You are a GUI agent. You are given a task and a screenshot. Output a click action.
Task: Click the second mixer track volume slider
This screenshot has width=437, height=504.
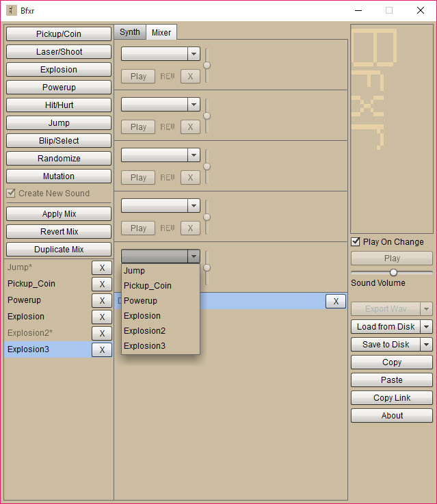point(207,116)
